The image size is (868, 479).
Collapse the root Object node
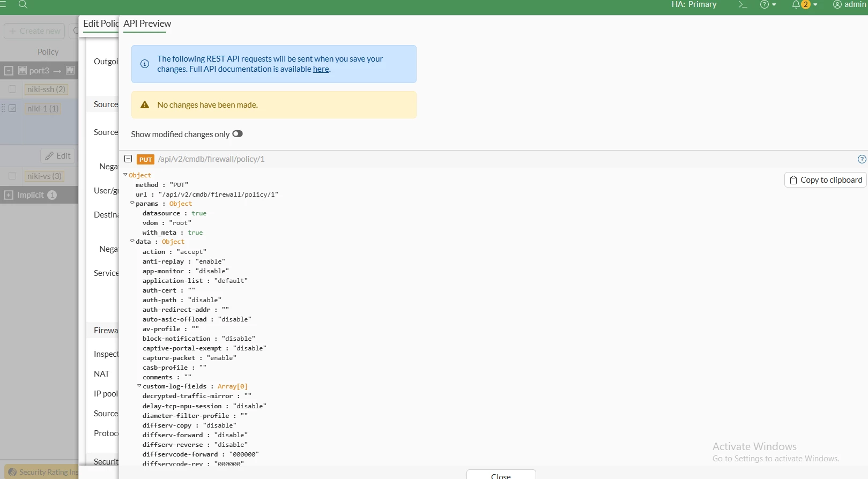click(x=125, y=175)
